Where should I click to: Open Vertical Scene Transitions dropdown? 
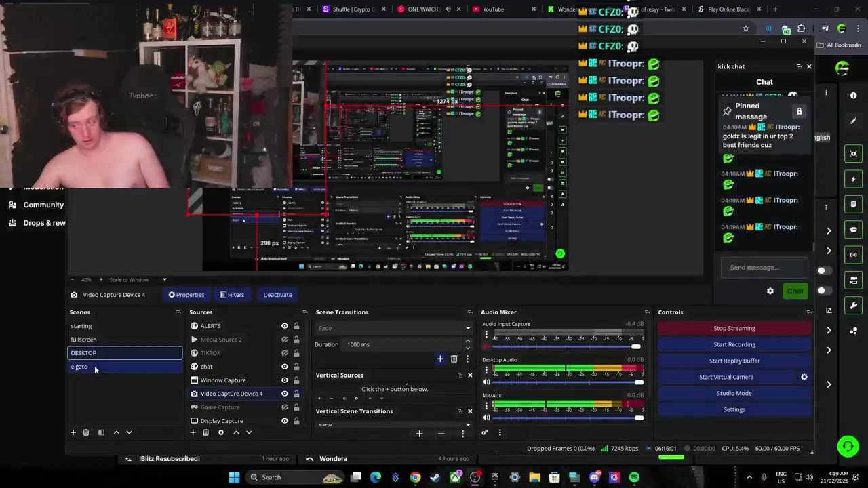(x=393, y=425)
